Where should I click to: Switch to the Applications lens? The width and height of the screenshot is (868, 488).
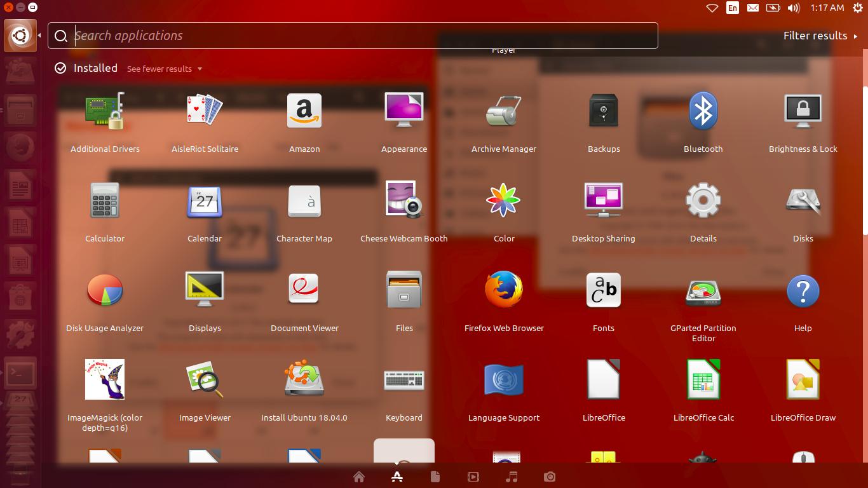(397, 477)
